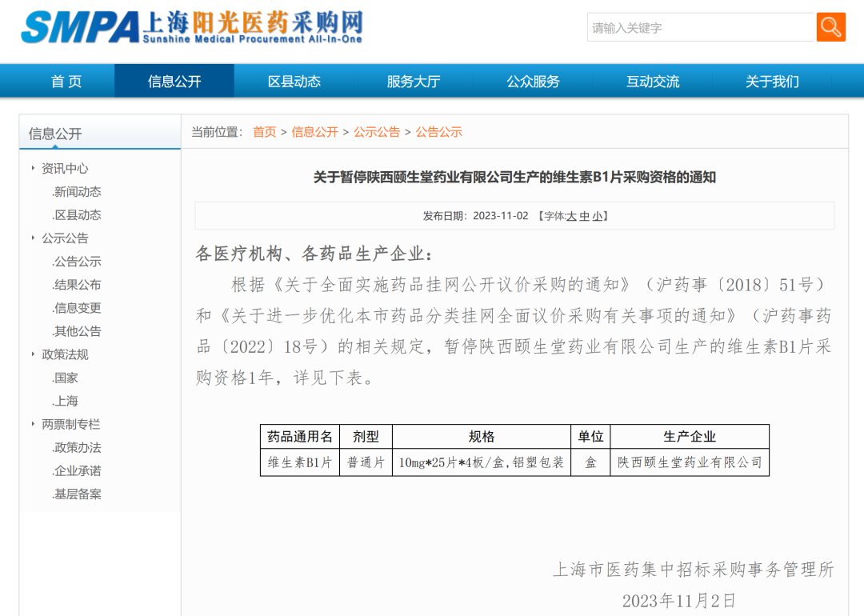The height and width of the screenshot is (616, 864).
Task: Set font size to 小
Action: coord(598,216)
